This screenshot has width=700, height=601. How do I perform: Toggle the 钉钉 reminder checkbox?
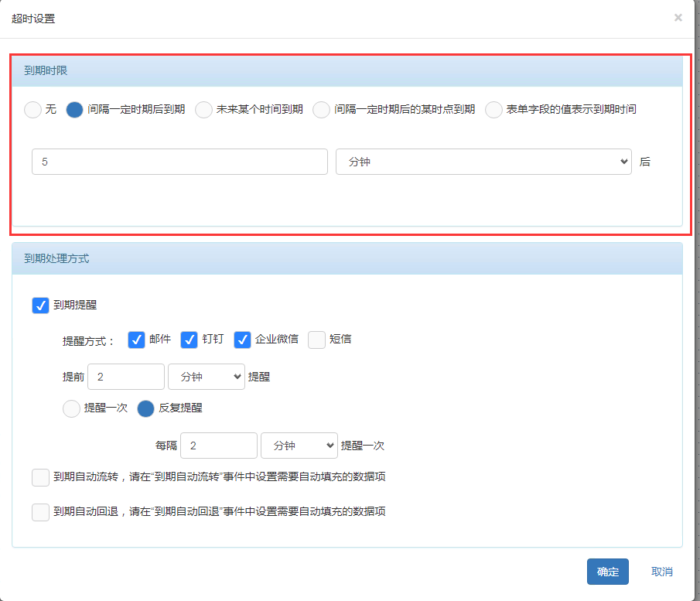point(190,340)
